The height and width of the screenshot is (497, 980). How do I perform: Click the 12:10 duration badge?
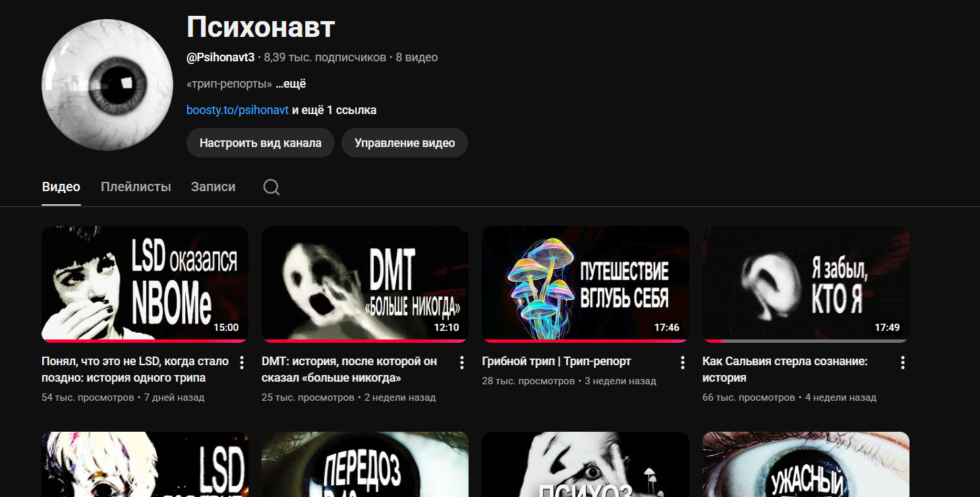coord(446,328)
